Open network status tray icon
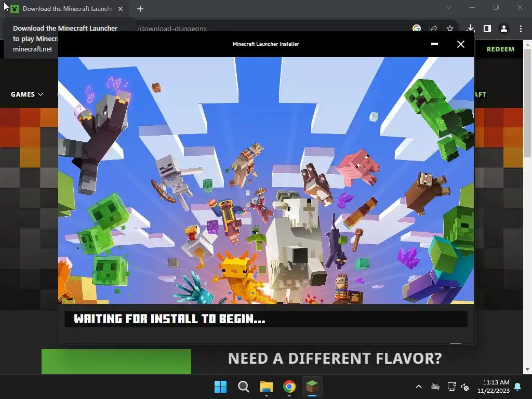This screenshot has width=532, height=399. coord(451,387)
